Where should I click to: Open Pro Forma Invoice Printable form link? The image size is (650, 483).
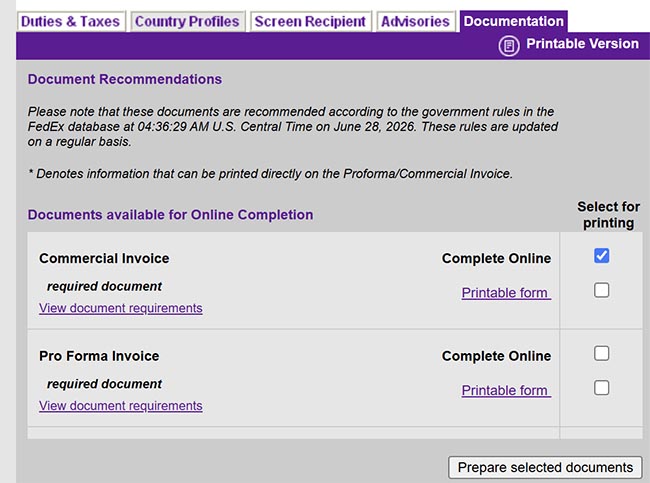pyautogui.click(x=506, y=390)
